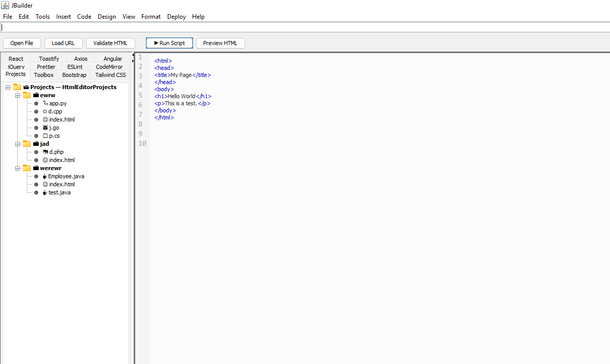Select the Projects tab
610x364 pixels.
click(16, 74)
